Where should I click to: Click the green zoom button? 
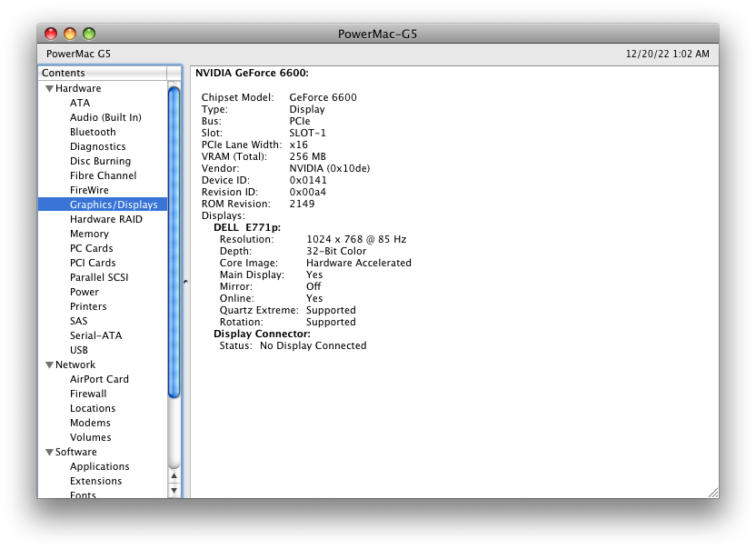(89, 34)
